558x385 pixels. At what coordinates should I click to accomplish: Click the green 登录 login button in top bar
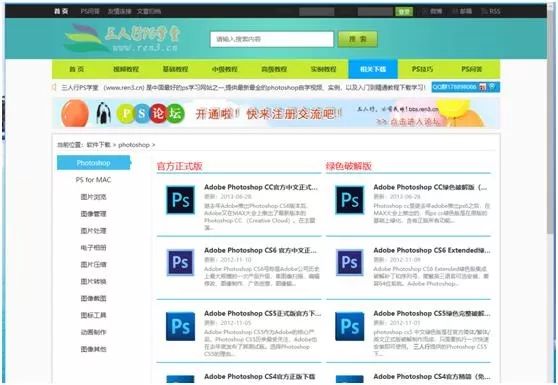click(404, 12)
